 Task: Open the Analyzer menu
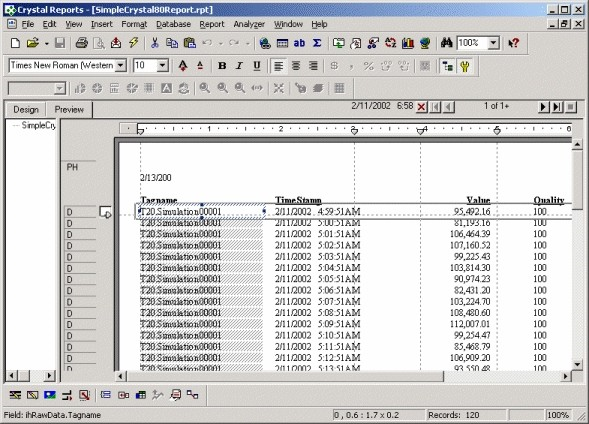point(249,24)
